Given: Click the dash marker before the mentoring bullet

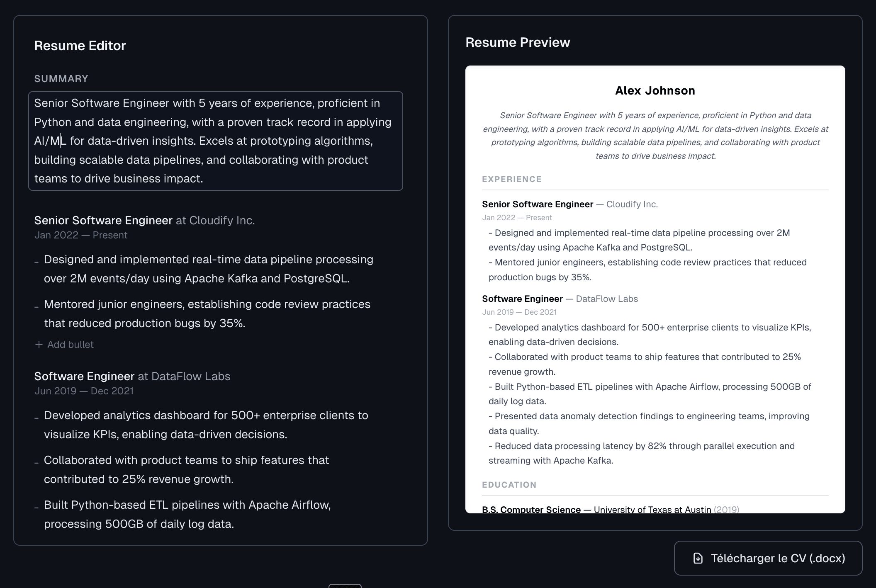Looking at the screenshot, I should (37, 306).
